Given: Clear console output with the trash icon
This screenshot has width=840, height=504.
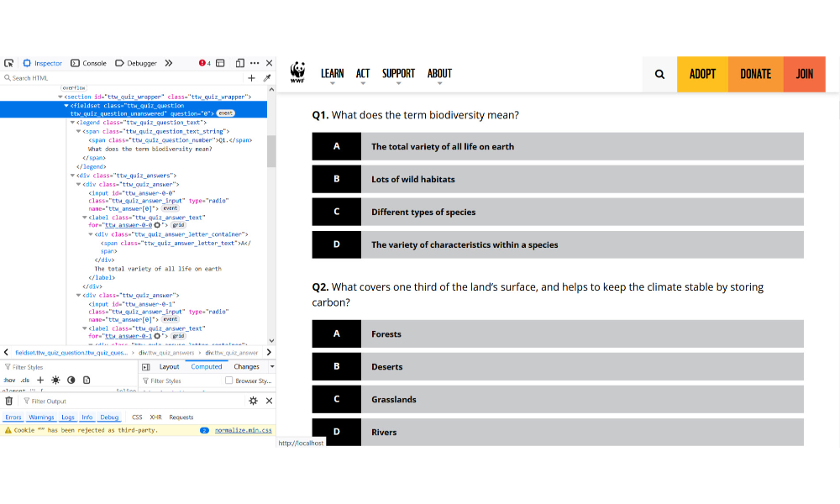Looking at the screenshot, I should pos(9,402).
